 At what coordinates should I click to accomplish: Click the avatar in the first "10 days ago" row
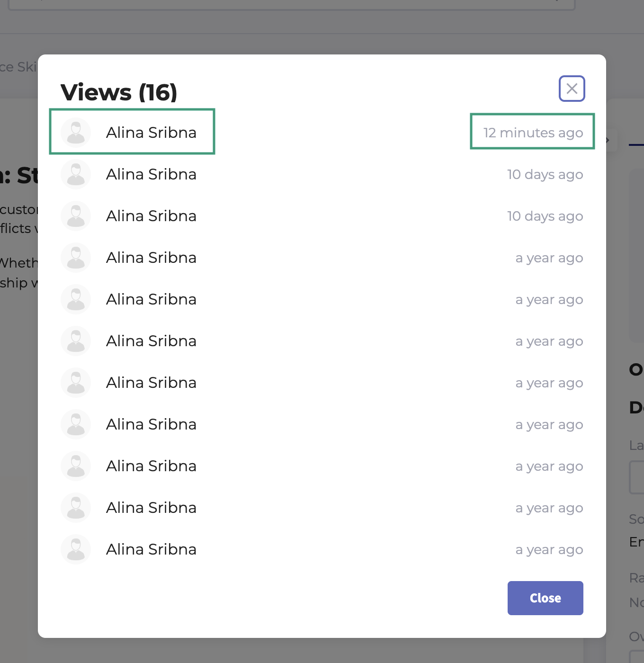point(76,174)
